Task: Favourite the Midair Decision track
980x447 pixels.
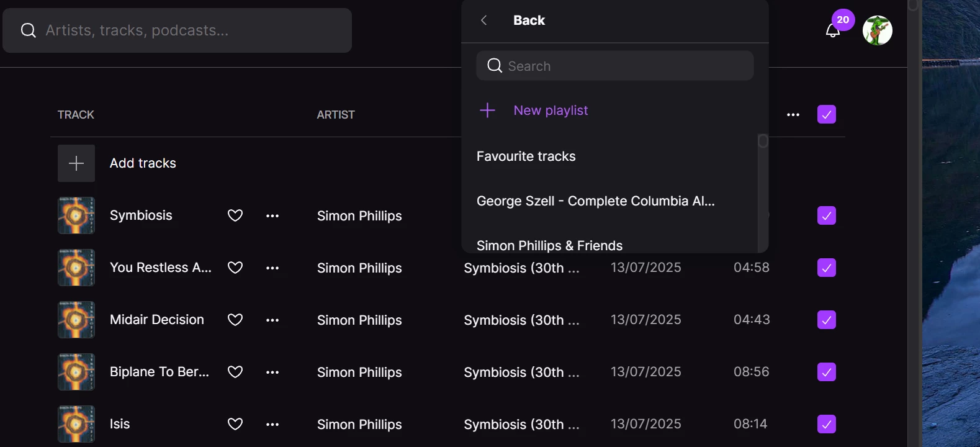Action: pos(235,320)
